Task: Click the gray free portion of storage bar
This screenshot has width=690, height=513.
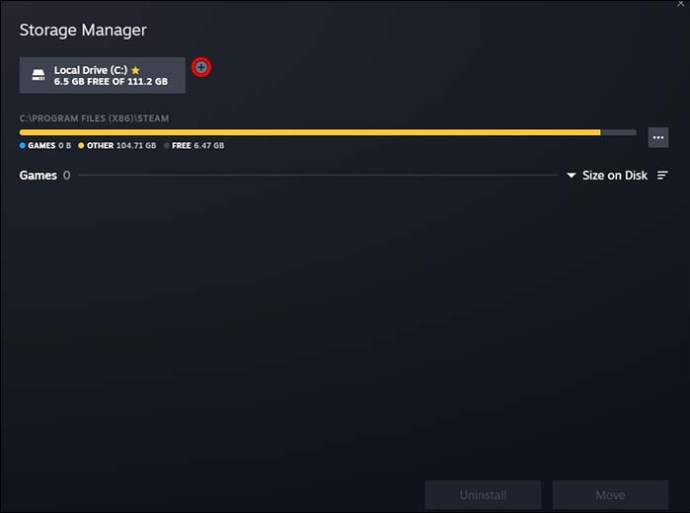Action: [x=618, y=132]
